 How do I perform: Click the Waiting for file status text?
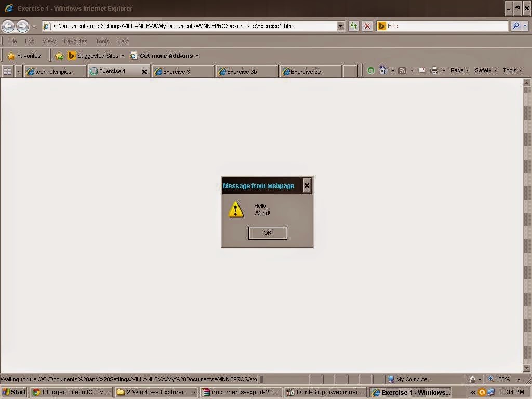[129, 379]
